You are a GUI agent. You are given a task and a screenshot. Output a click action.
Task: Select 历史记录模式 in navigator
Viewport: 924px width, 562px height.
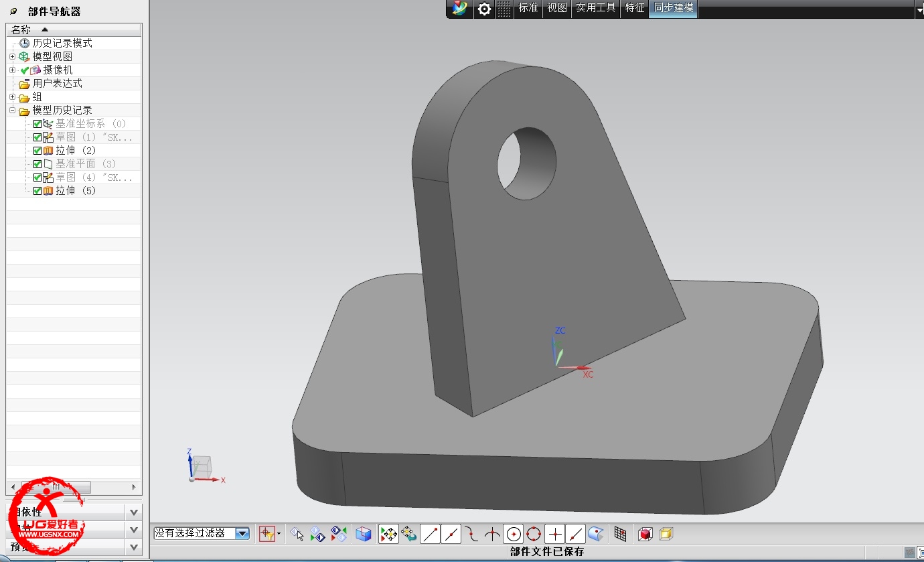coord(62,43)
